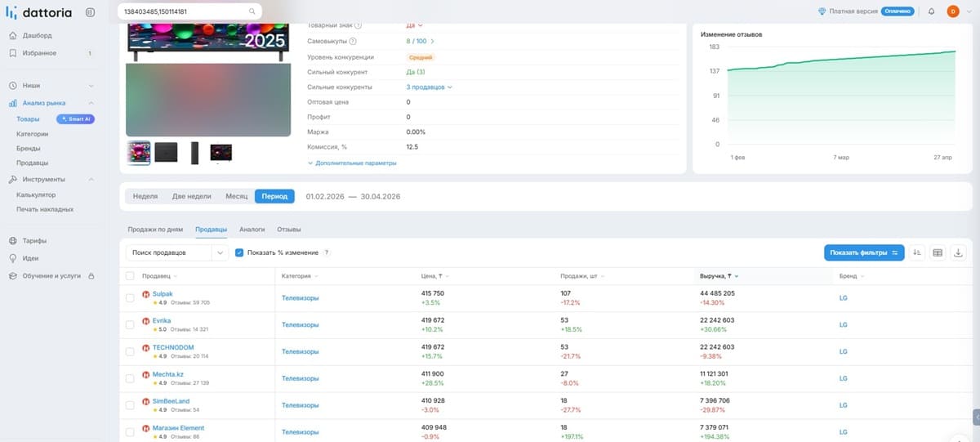Click the sort order icon

pos(917,252)
